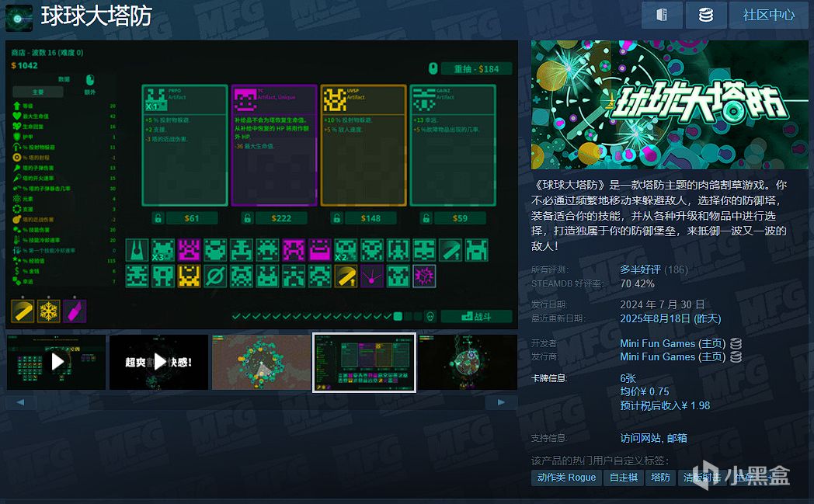Image resolution: width=814 pixels, height=504 pixels.
Task: Switch to the 主要 stats tab
Action: point(38,92)
